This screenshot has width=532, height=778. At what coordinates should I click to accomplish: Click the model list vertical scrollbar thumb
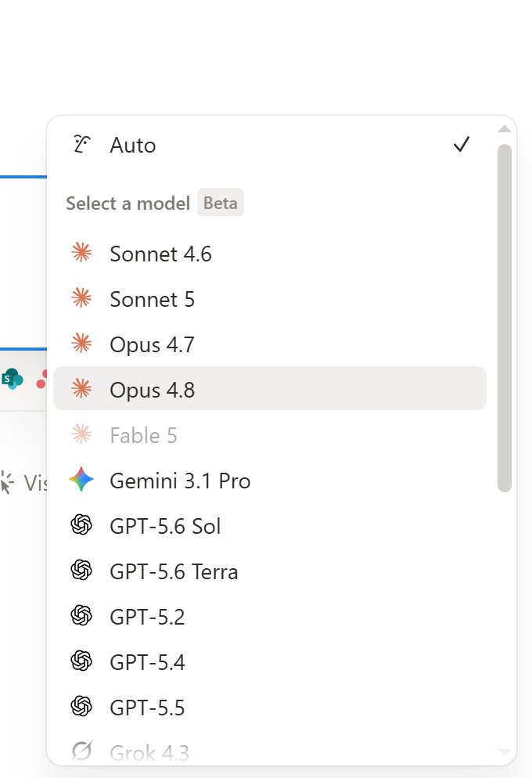[x=505, y=318]
